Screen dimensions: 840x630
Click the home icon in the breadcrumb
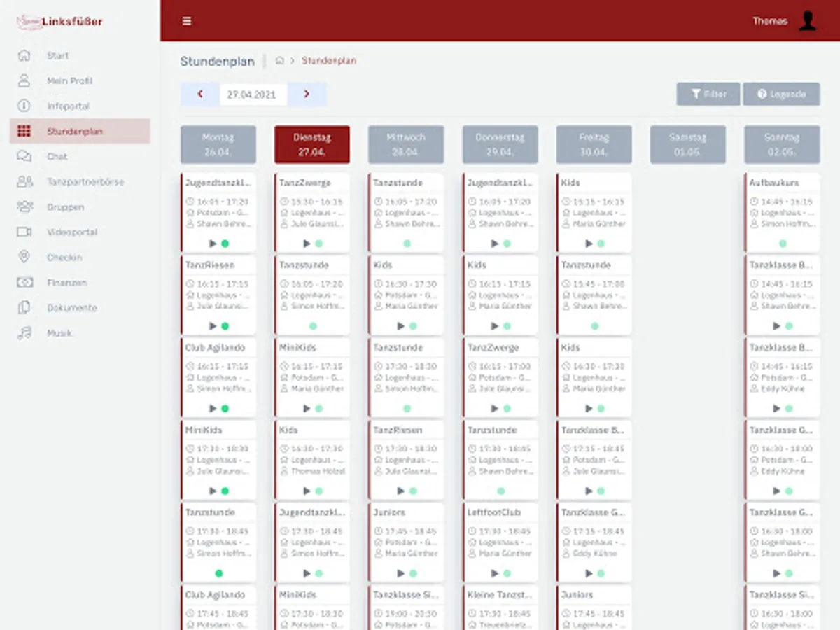coord(279,61)
